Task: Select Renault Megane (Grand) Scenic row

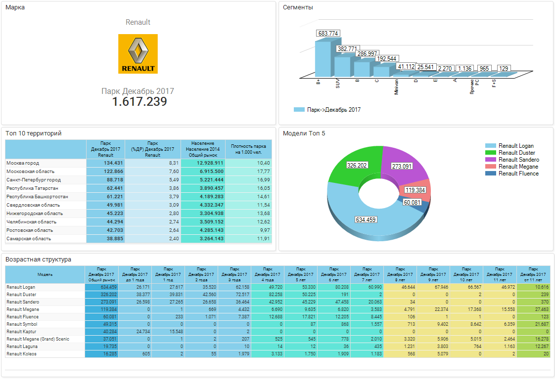Action: [277, 339]
